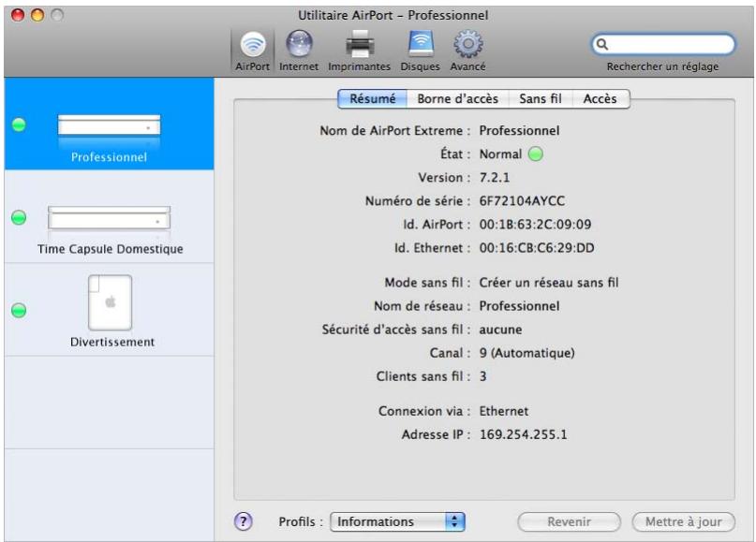Switch to the Accès tab
The height and width of the screenshot is (542, 756).
point(600,99)
